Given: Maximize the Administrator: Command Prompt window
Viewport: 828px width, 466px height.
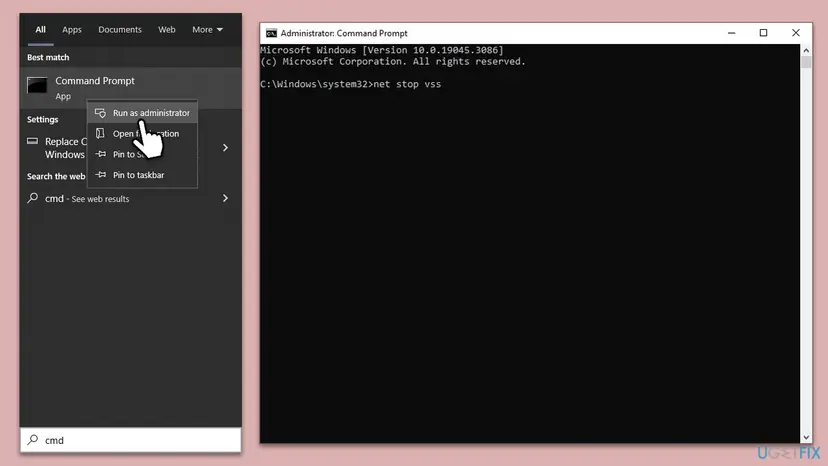Looking at the screenshot, I should (763, 33).
